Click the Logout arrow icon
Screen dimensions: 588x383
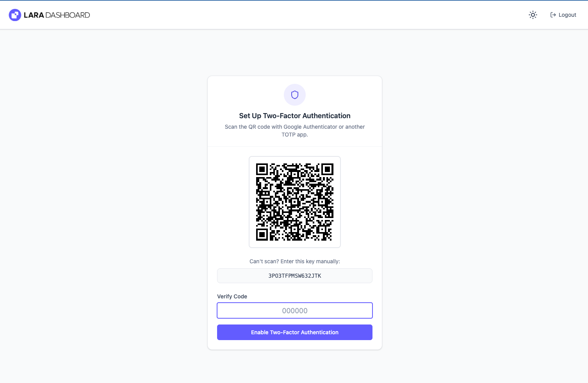[x=553, y=15]
